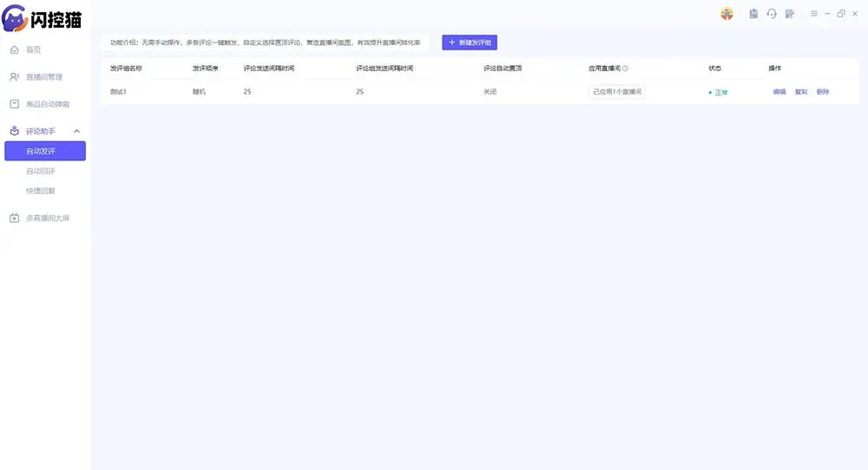Open customer service headset icon

click(772, 14)
